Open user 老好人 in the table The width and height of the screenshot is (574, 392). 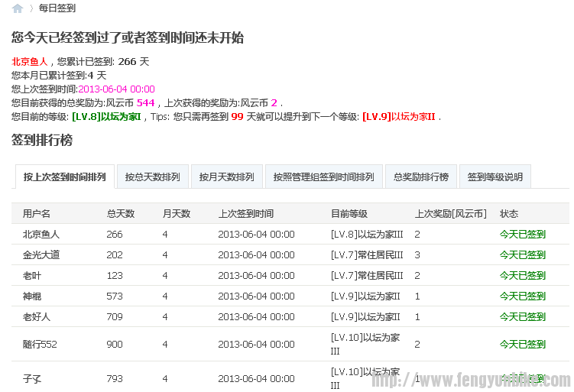click(36, 316)
